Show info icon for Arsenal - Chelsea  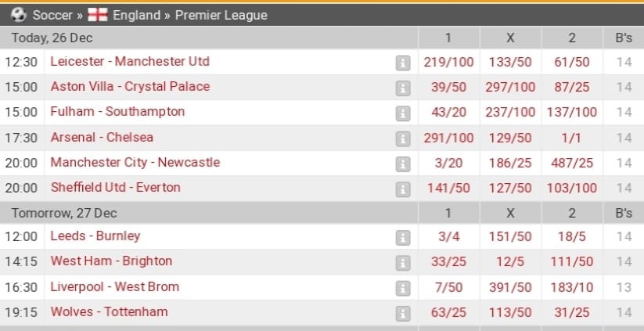click(x=403, y=139)
